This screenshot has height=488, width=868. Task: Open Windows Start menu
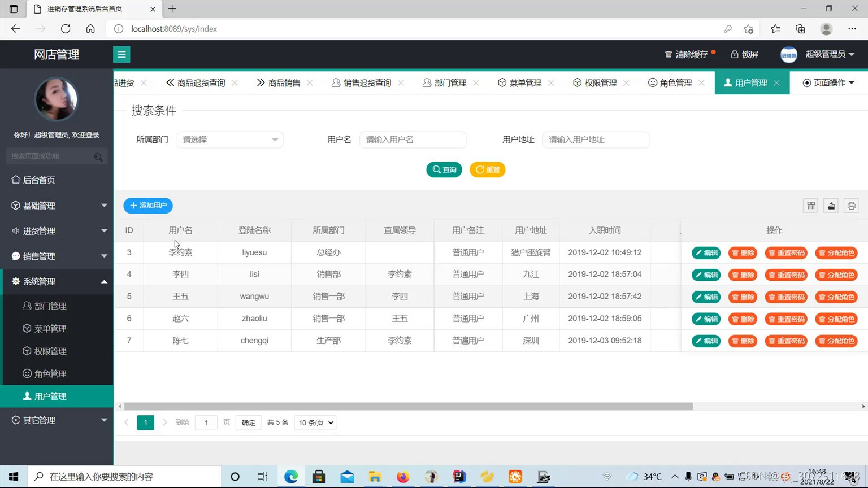point(14,477)
